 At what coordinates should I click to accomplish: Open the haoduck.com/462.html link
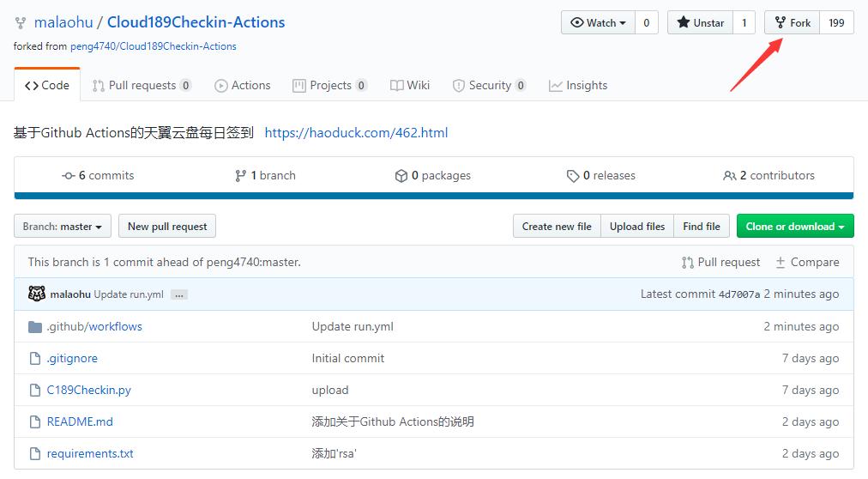click(356, 132)
